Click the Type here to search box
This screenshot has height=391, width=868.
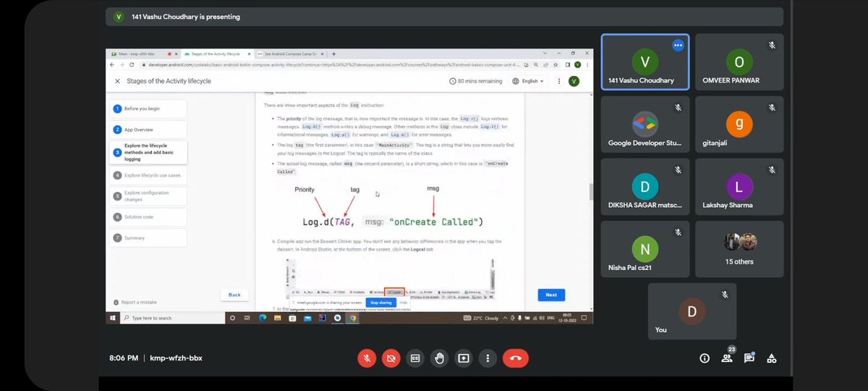pos(173,318)
